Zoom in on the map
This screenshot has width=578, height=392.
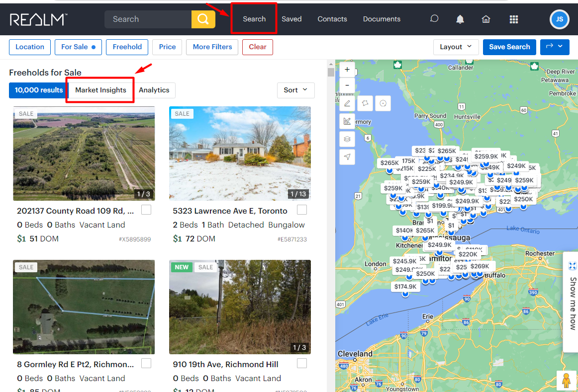pyautogui.click(x=347, y=69)
